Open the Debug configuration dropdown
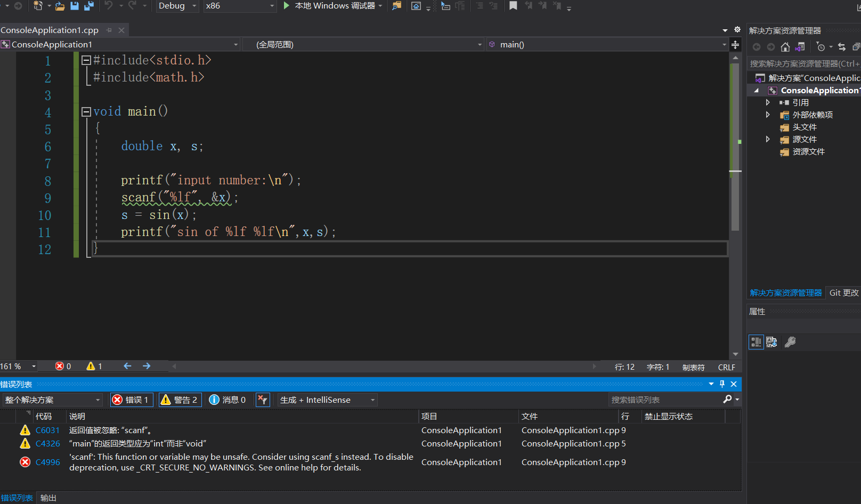The height and width of the screenshot is (504, 861). (178, 6)
